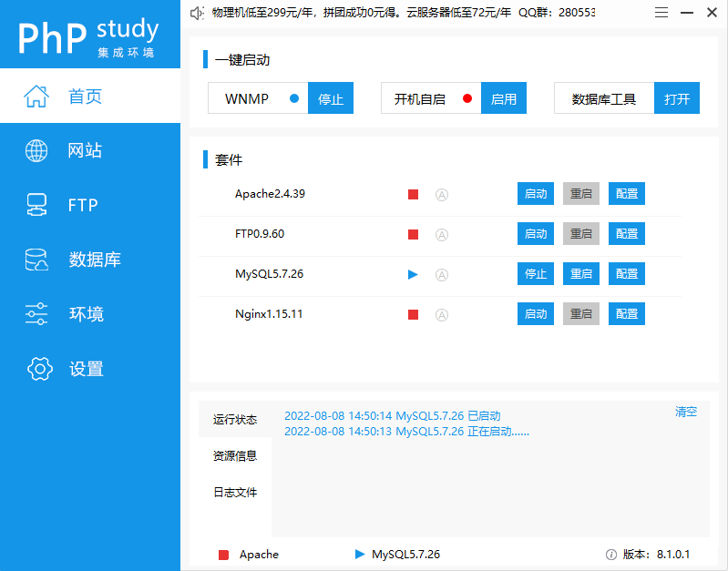This screenshot has height=571, width=728.
Task: Click the Nginx1.15.11 suite name
Action: coord(269,314)
